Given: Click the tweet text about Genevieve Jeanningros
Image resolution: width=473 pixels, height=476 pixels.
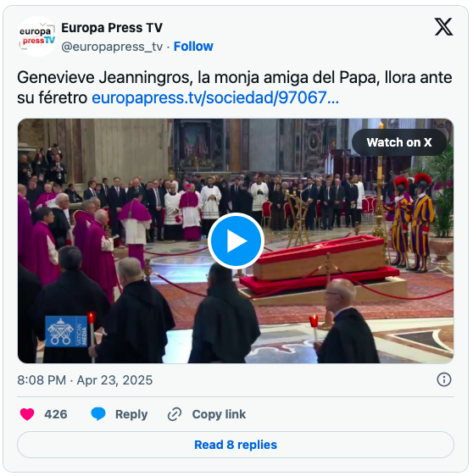Looking at the screenshot, I should (x=235, y=87).
